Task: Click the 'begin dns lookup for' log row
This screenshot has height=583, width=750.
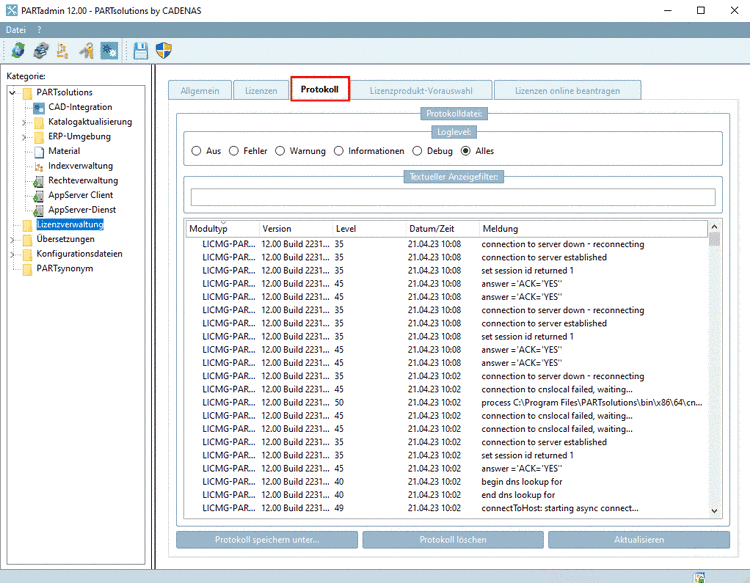Action: pos(447,482)
